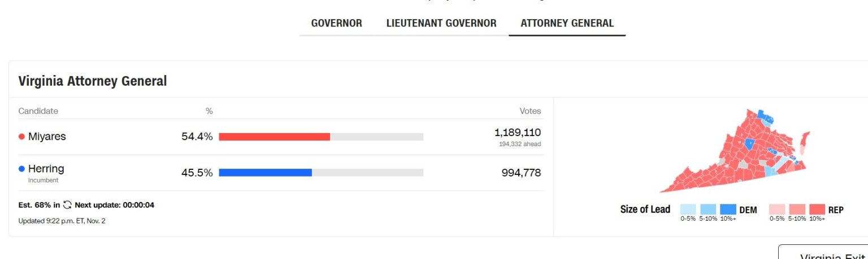Image resolution: width=868 pixels, height=259 pixels.
Task: Click Herring's blue percentage bar
Action: point(265,173)
